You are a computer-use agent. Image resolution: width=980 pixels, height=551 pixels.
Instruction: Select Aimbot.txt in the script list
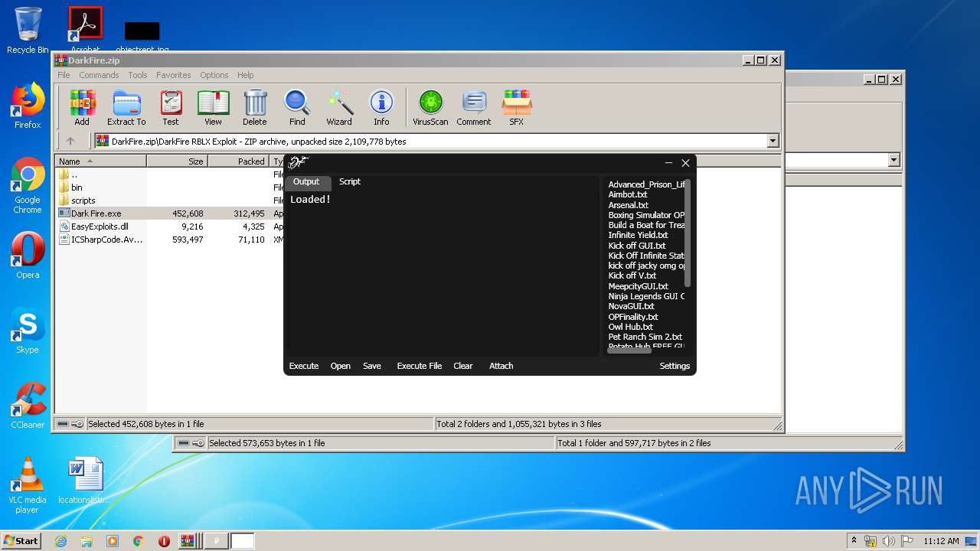(x=628, y=195)
